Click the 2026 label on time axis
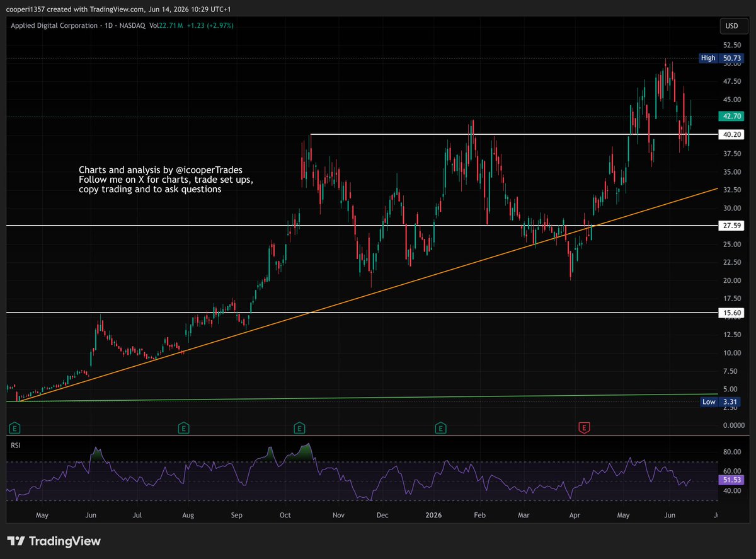The image size is (756, 559). coord(433,515)
